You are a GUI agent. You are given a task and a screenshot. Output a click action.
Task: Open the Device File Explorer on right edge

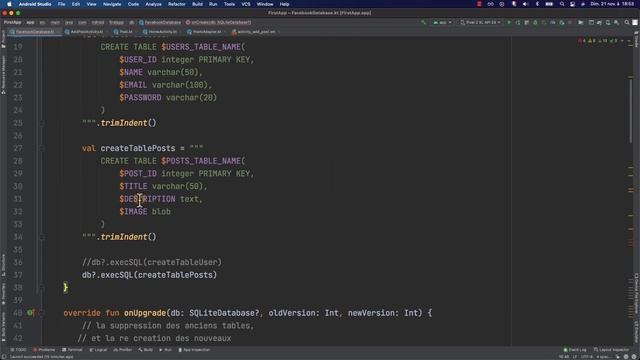(x=636, y=293)
